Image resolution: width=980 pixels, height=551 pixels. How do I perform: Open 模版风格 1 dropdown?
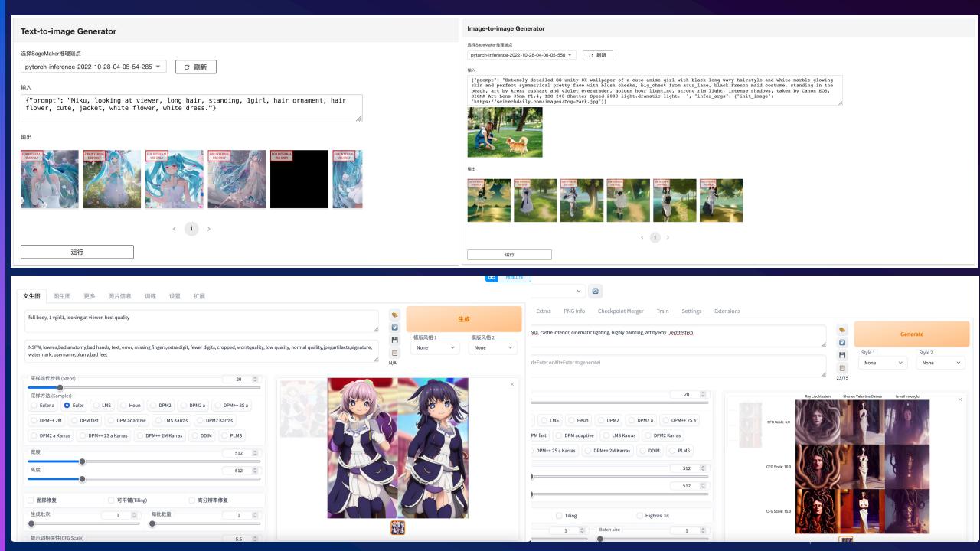click(436, 347)
